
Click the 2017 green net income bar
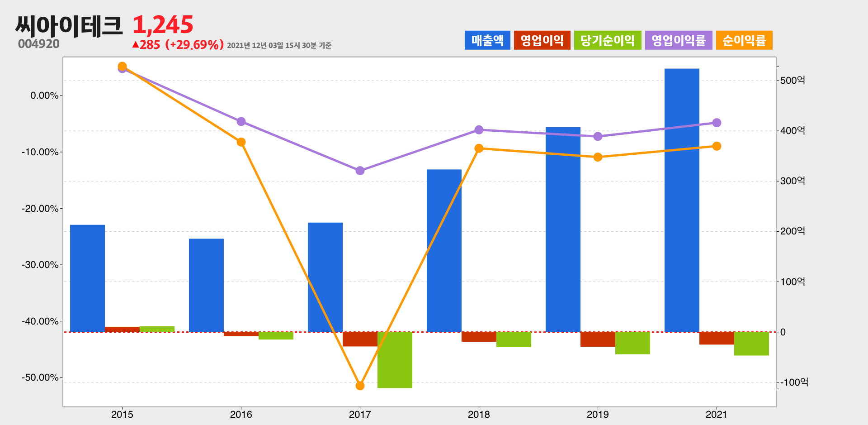coord(395,360)
